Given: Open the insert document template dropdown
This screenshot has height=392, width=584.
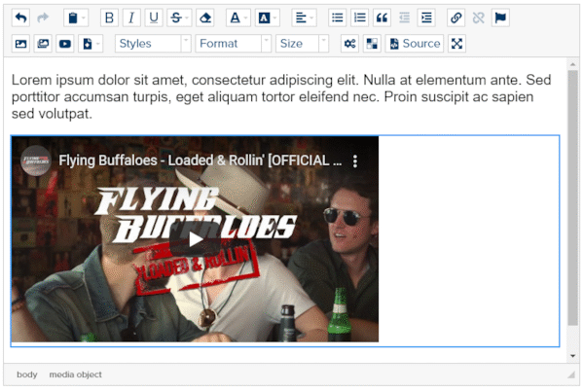Looking at the screenshot, I should pyautogui.click(x=91, y=44).
